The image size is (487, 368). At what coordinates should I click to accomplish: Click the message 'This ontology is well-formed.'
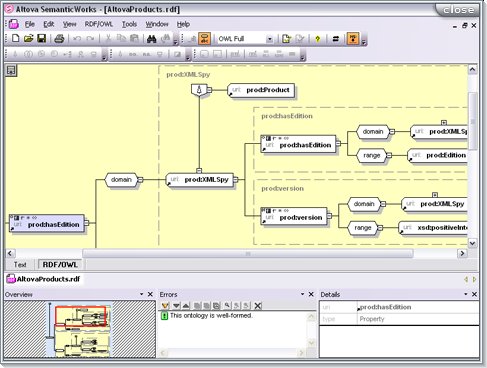coord(211,315)
